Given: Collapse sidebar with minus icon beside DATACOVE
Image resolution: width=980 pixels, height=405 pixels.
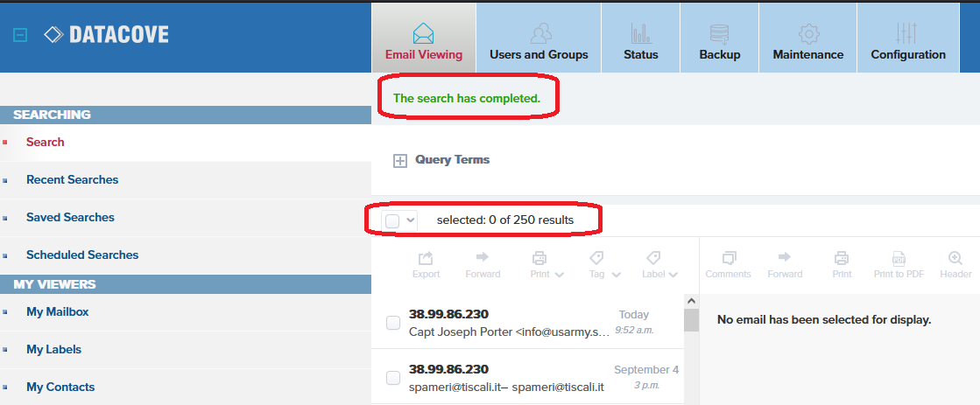Looking at the screenshot, I should [x=21, y=35].
